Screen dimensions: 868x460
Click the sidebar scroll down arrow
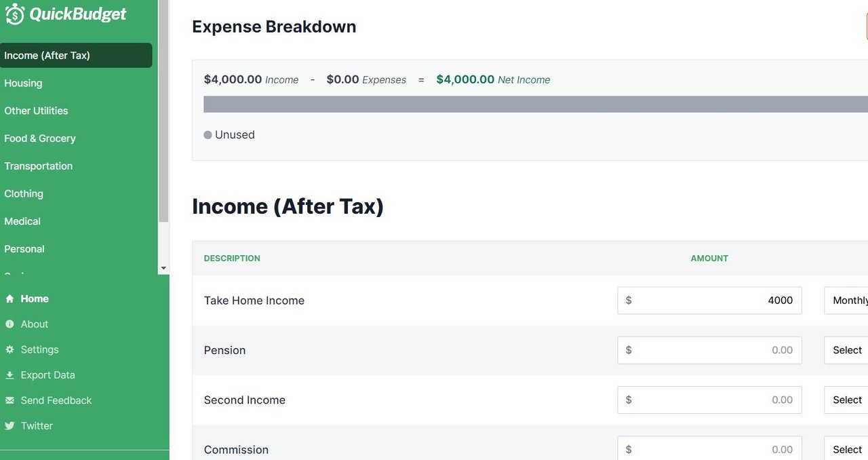163,269
